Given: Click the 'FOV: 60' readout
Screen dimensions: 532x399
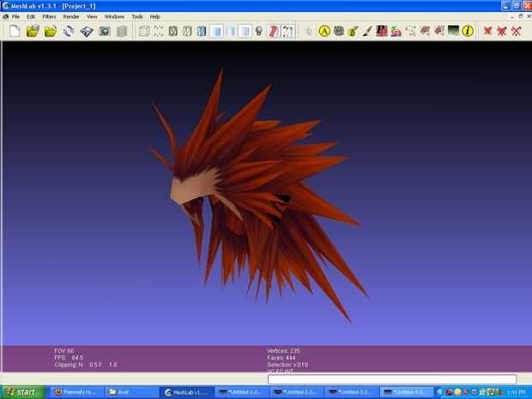Looking at the screenshot, I should tap(64, 351).
